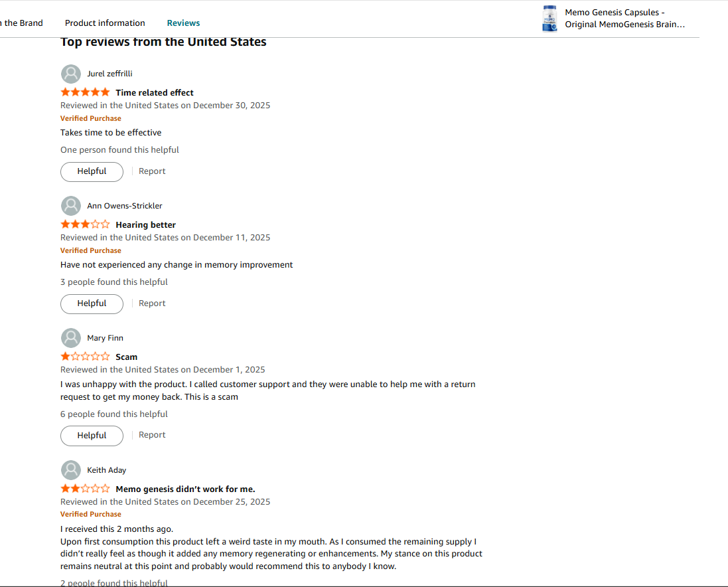Open Keith Aday's profile name link
Image resolution: width=728 pixels, height=587 pixels.
106,470
